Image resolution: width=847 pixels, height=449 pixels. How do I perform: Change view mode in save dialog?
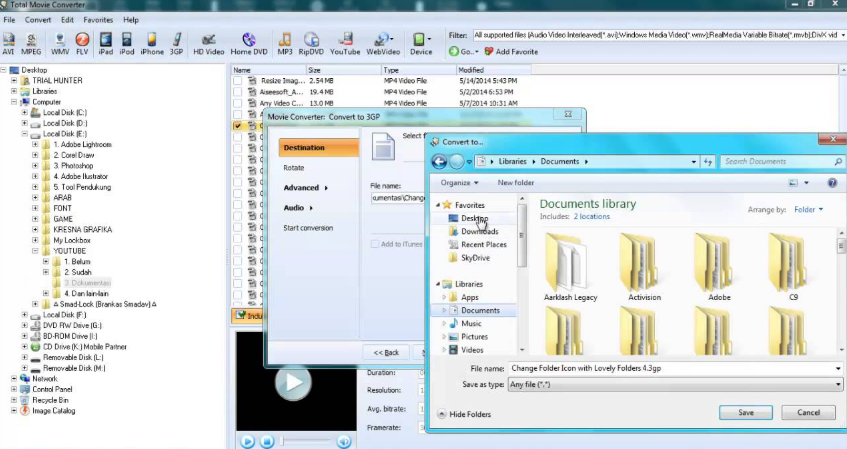point(793,183)
